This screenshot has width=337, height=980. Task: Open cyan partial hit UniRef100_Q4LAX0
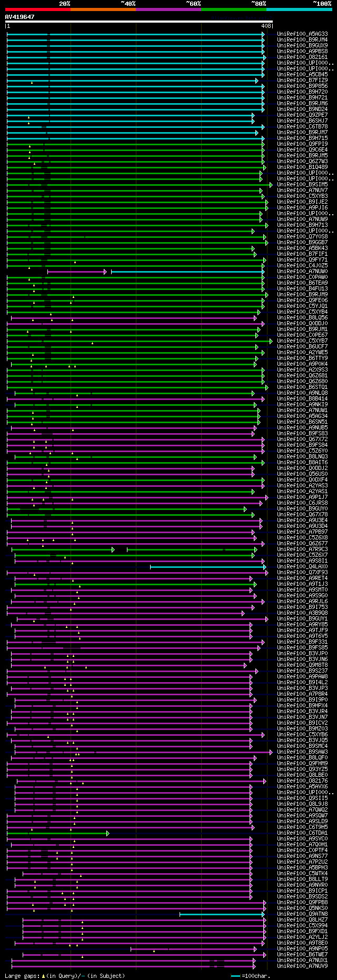pos(302,567)
